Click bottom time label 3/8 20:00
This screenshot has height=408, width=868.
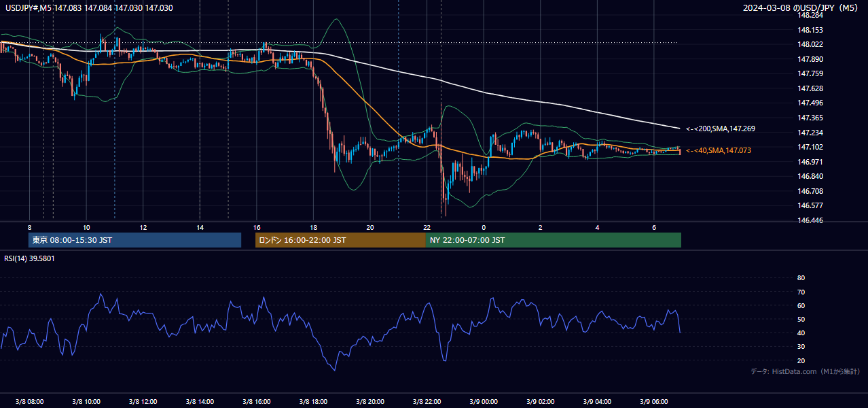tap(370, 401)
